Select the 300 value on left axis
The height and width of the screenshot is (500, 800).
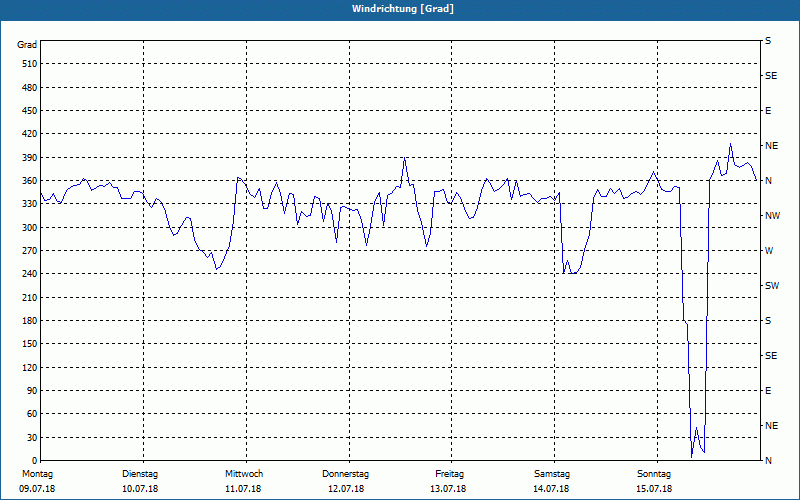tap(30, 227)
